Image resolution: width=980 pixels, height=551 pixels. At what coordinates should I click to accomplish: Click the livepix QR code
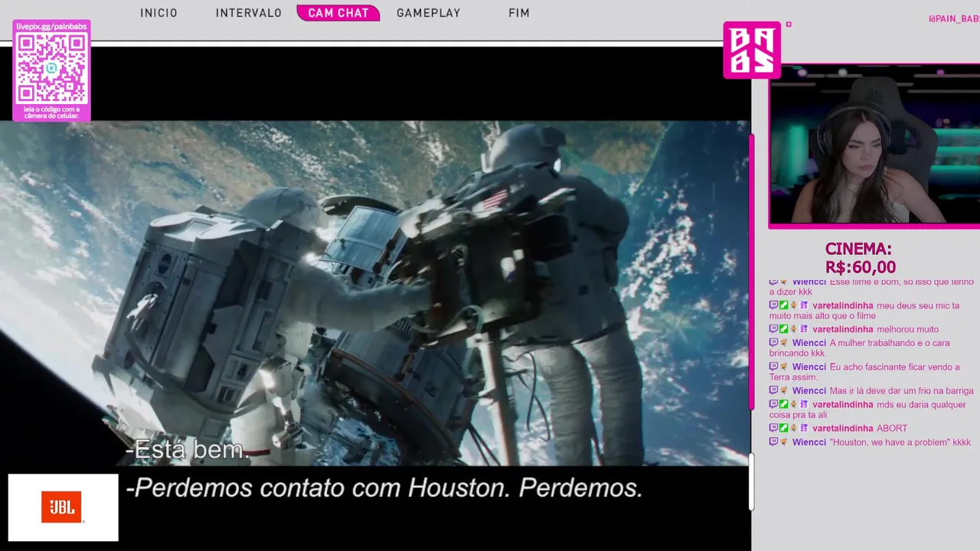click(51, 68)
